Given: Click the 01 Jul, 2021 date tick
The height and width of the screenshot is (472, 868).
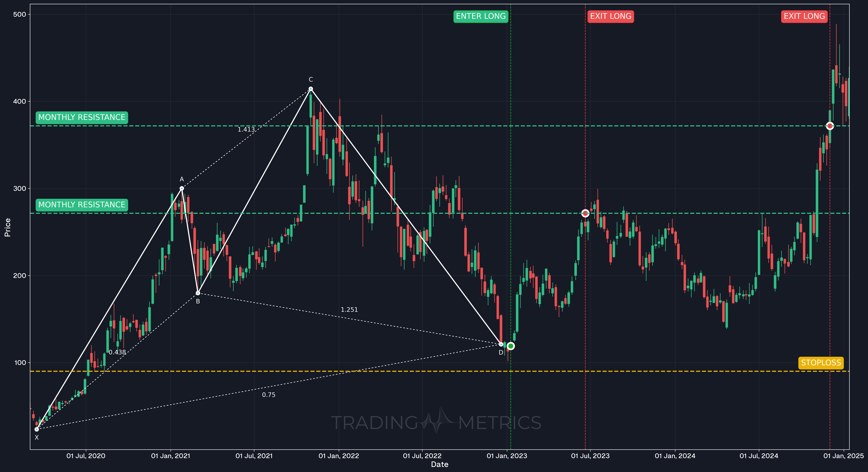Looking at the screenshot, I should coord(254,456).
